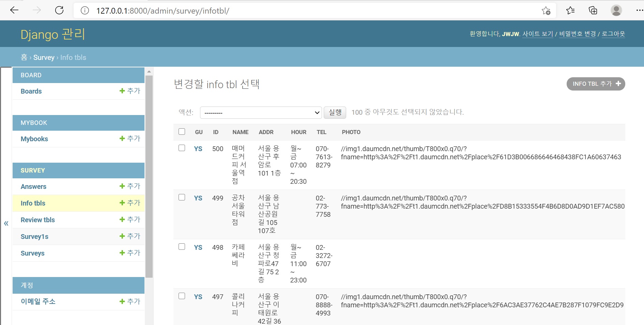Sort the table by NAME column
Image resolution: width=644 pixels, height=325 pixels.
(241, 132)
